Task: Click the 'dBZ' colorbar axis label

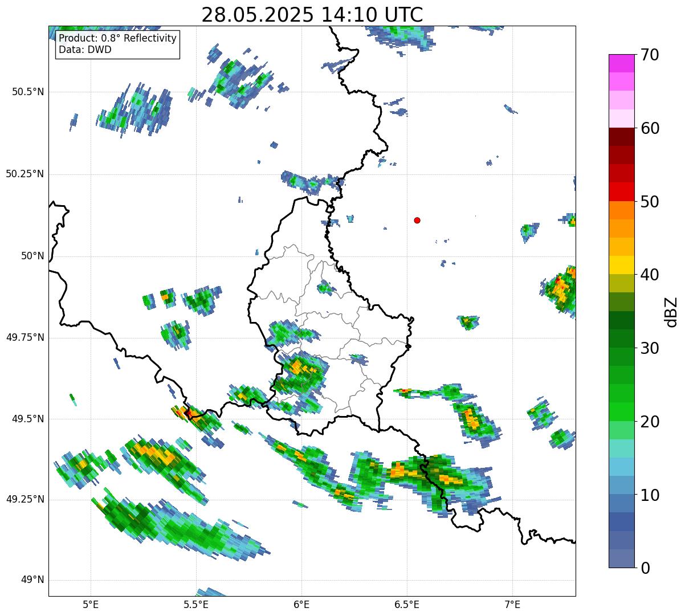Action: point(671,312)
